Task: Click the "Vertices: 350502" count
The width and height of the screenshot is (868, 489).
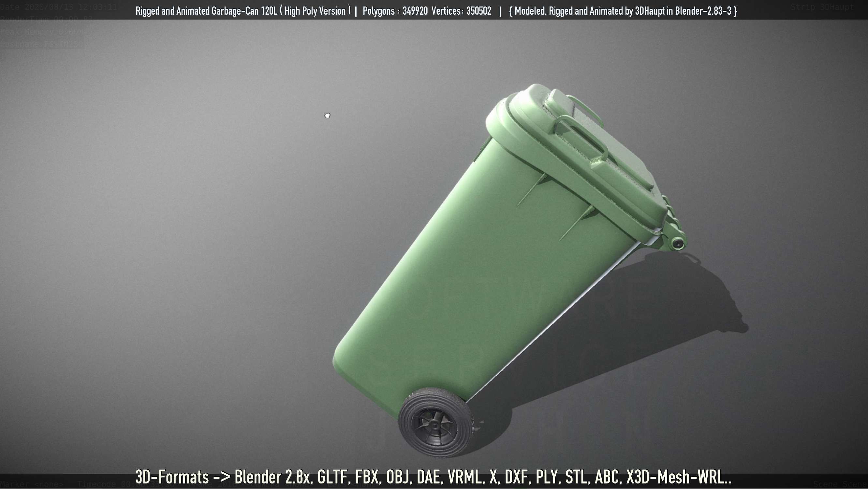Action: click(x=461, y=11)
